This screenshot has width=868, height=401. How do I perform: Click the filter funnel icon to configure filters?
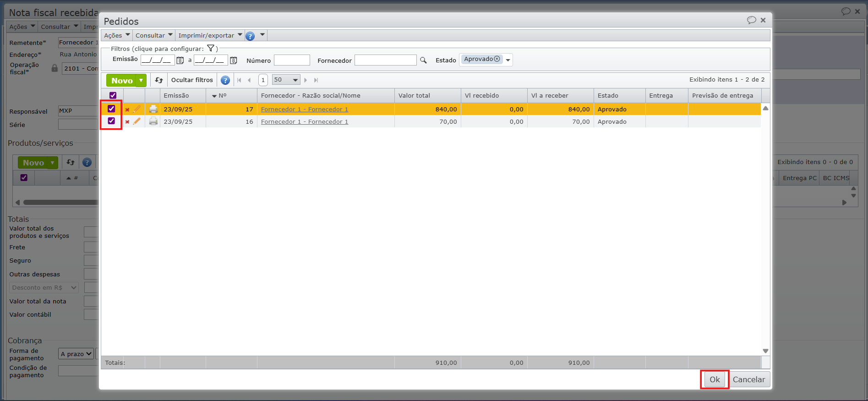point(211,48)
